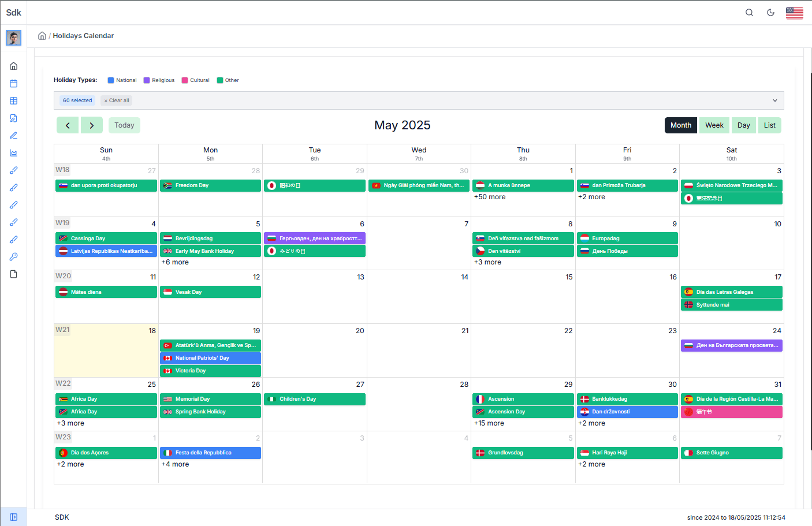Open the calendar icon in the sidebar
The image size is (812, 526).
pyautogui.click(x=13, y=83)
